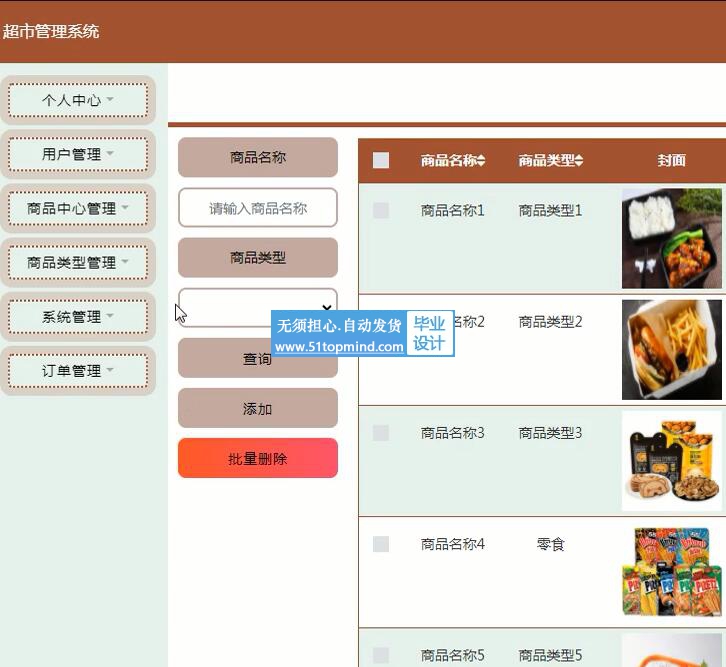
Task: Open the 商品名称4 snack cover image
Action: click(x=672, y=572)
